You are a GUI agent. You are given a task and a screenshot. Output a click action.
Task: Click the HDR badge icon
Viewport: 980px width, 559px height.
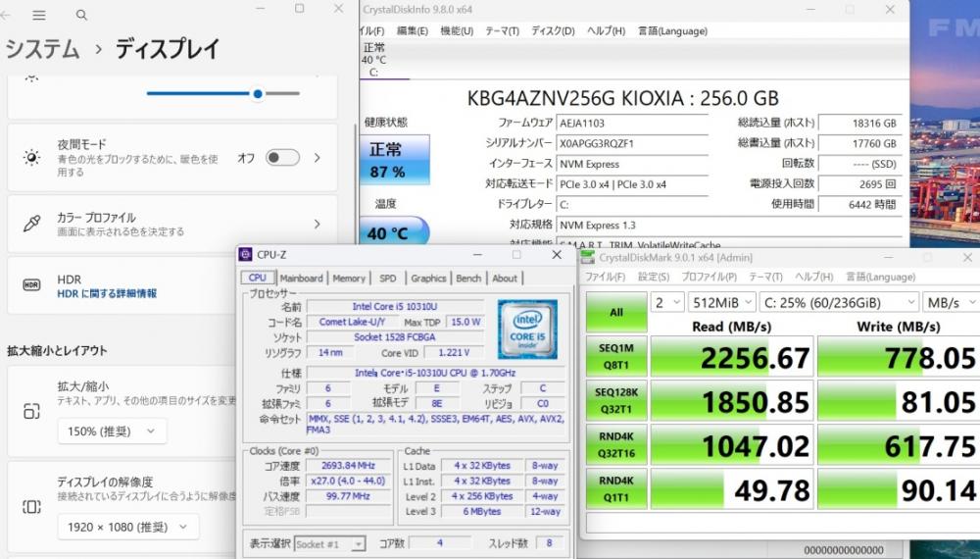coord(31,285)
